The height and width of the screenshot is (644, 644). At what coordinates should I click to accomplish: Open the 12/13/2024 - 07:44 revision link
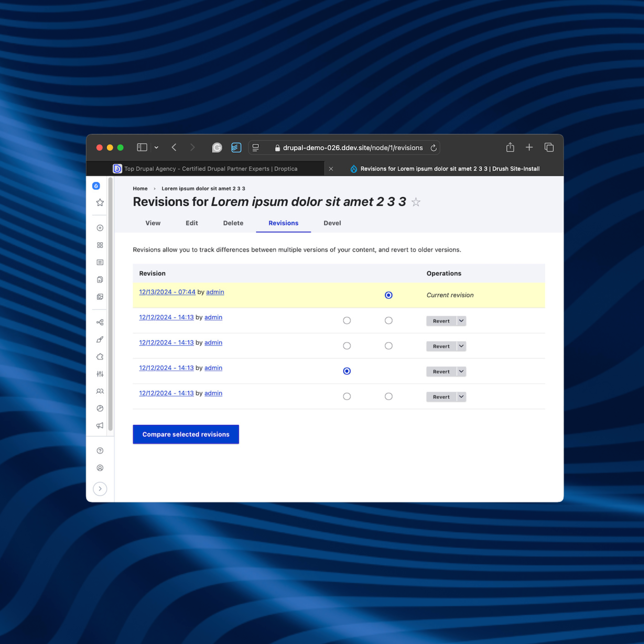tap(167, 292)
